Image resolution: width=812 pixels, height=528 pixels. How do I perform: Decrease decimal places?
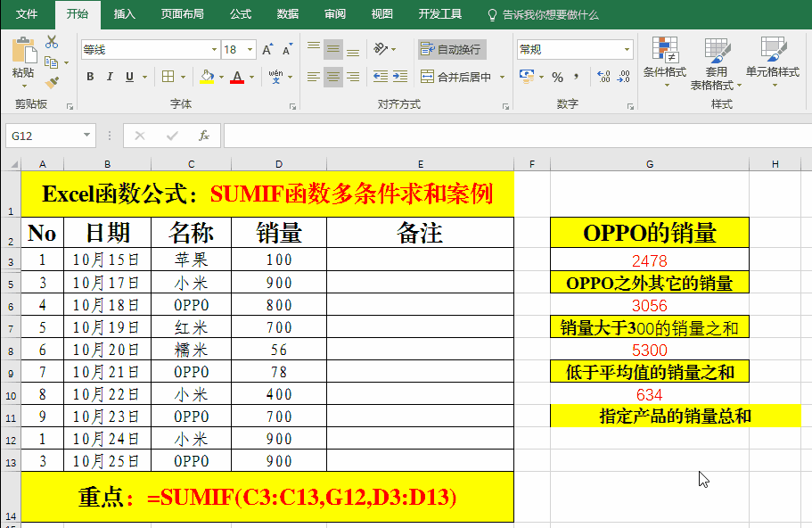click(x=624, y=77)
